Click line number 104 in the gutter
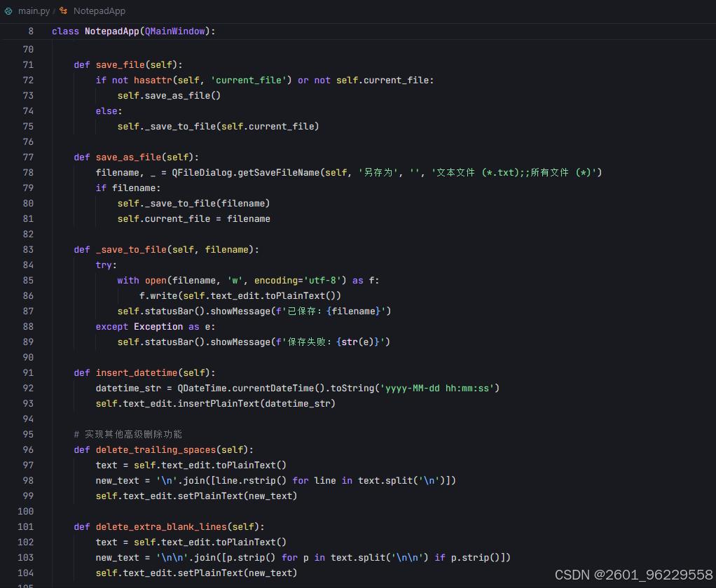The width and height of the screenshot is (716, 588). pos(25,573)
